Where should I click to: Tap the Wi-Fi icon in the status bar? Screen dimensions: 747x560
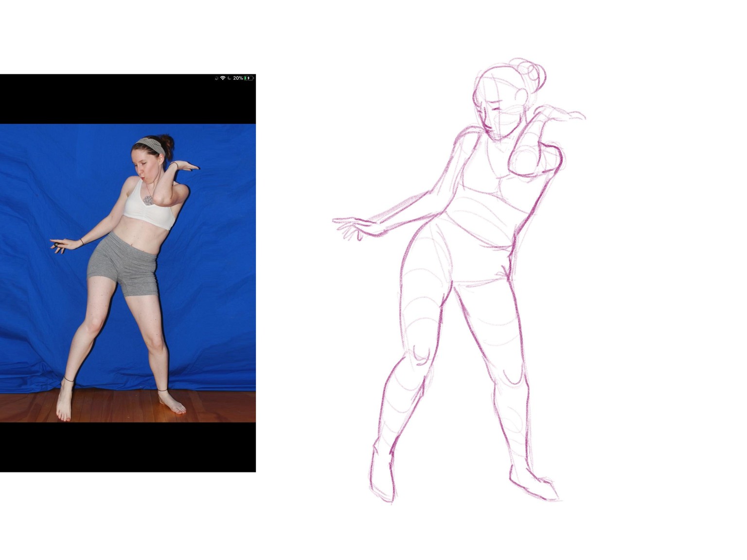[x=223, y=78]
